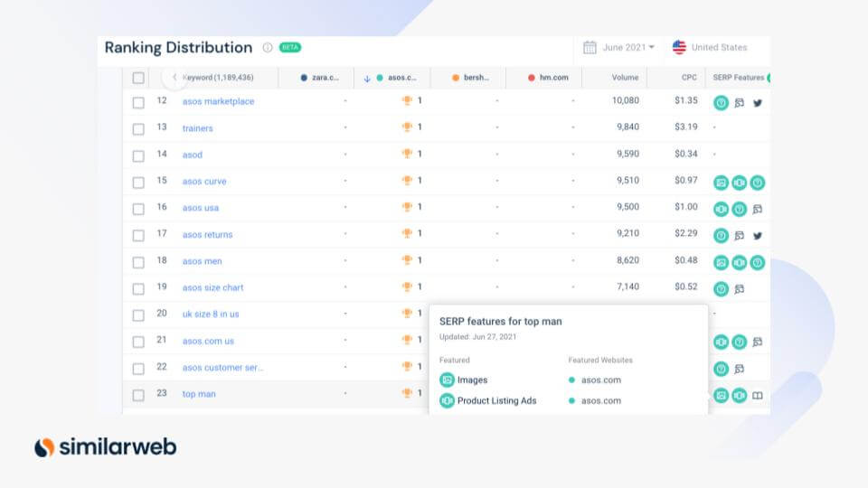Click first green SERP icon, asos marketplace row
Image resolution: width=868 pixels, height=488 pixels.
tap(721, 103)
